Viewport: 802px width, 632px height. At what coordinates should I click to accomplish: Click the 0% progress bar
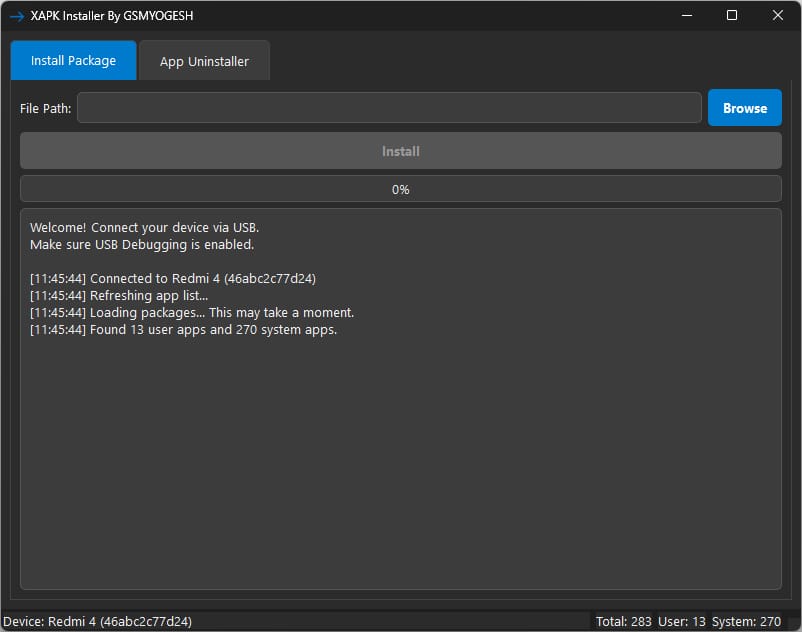400,189
